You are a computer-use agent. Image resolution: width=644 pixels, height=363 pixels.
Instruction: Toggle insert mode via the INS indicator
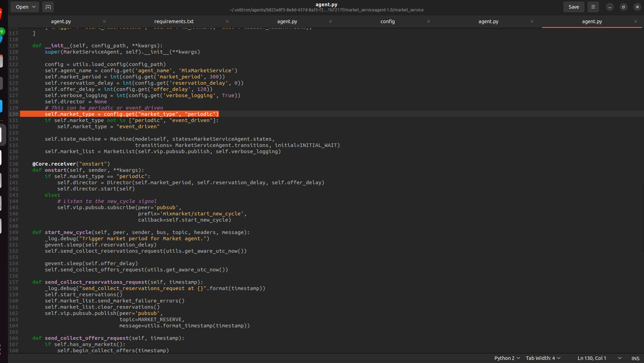click(635, 358)
